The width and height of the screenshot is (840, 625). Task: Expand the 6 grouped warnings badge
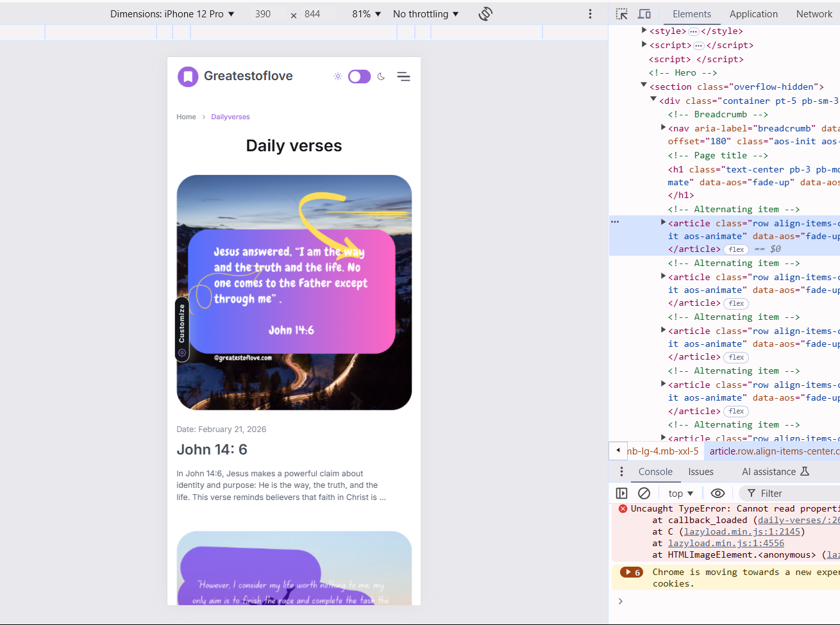coord(631,572)
